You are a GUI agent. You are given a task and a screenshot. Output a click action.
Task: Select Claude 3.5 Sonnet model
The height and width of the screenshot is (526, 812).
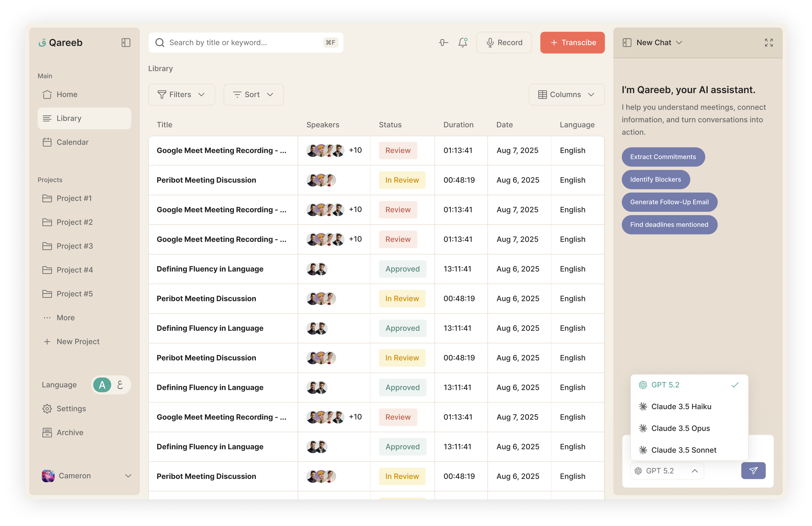click(689, 450)
